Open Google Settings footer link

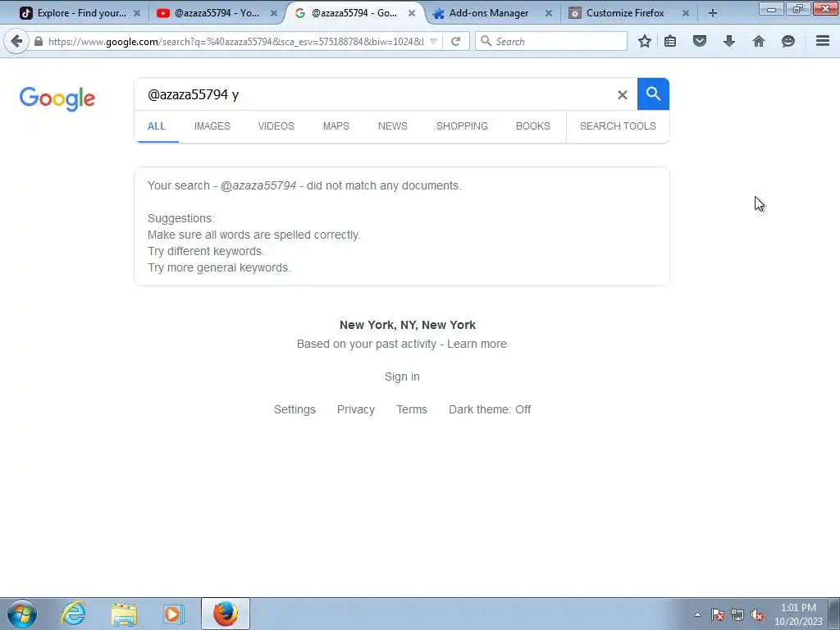click(294, 409)
